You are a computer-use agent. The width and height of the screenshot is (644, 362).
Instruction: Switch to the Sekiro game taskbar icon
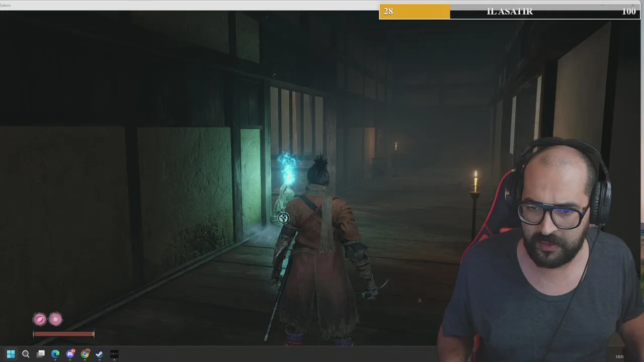click(x=114, y=354)
